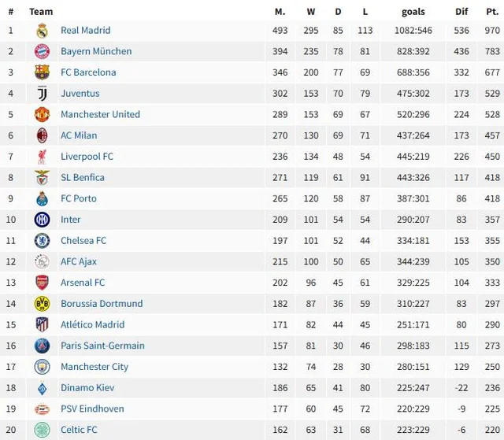
Task: Click the Dif column header
Action: pos(461,12)
